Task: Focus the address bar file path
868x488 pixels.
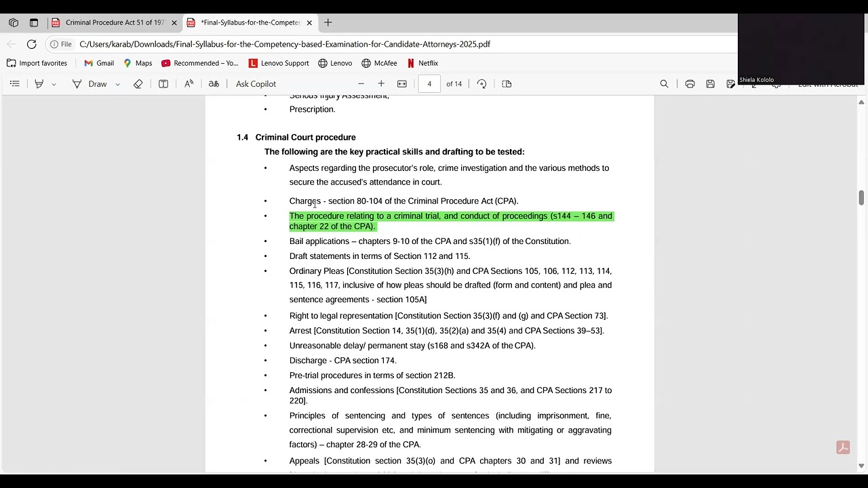Action: pyautogui.click(x=285, y=44)
